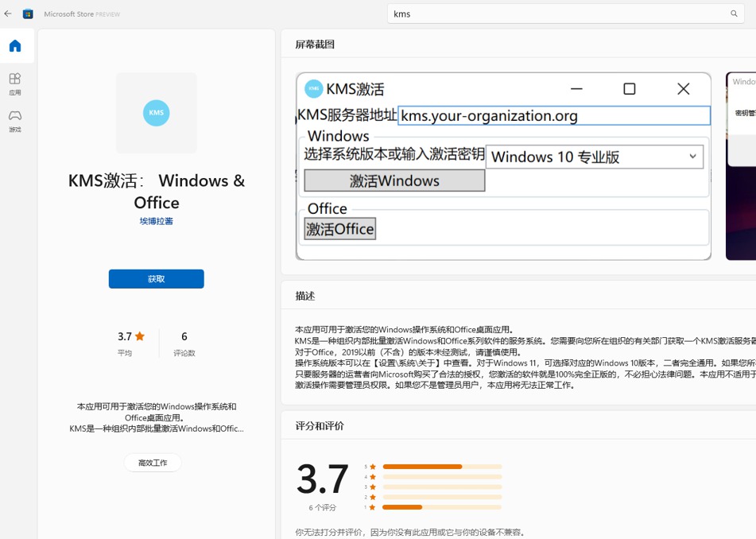
Task: Click the 3-star rating bar
Action: [x=442, y=487]
